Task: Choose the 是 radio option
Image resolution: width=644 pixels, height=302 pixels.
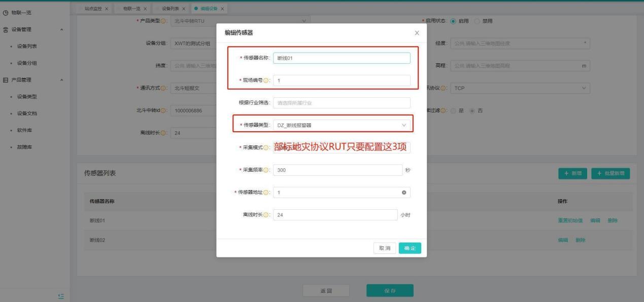Action: pyautogui.click(x=454, y=111)
